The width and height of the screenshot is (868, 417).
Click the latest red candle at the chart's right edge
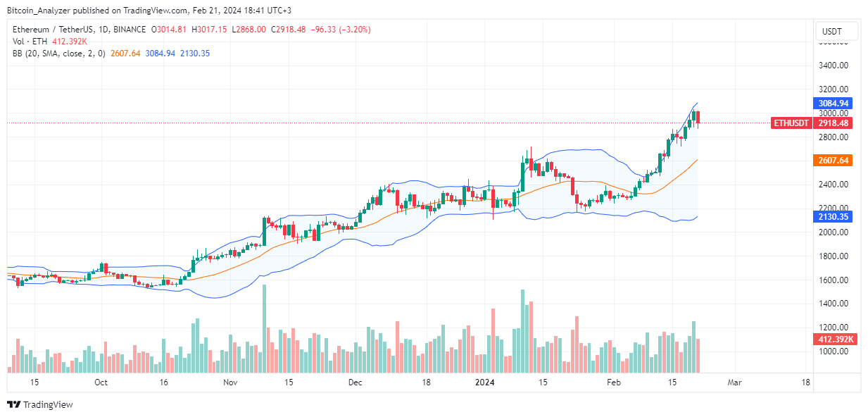(698, 118)
